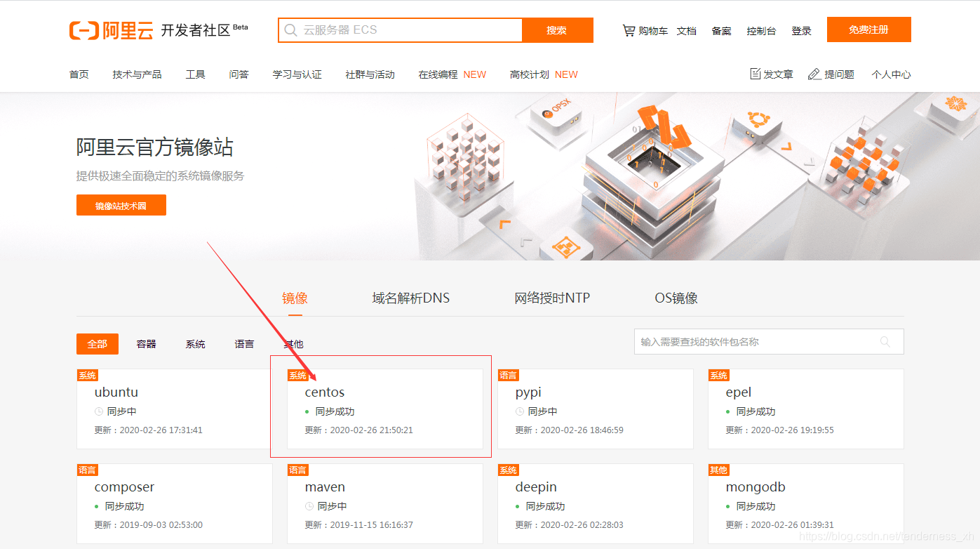
Task: Click 更新：2020-02-26 01:39:31 text
Action: click(x=779, y=525)
